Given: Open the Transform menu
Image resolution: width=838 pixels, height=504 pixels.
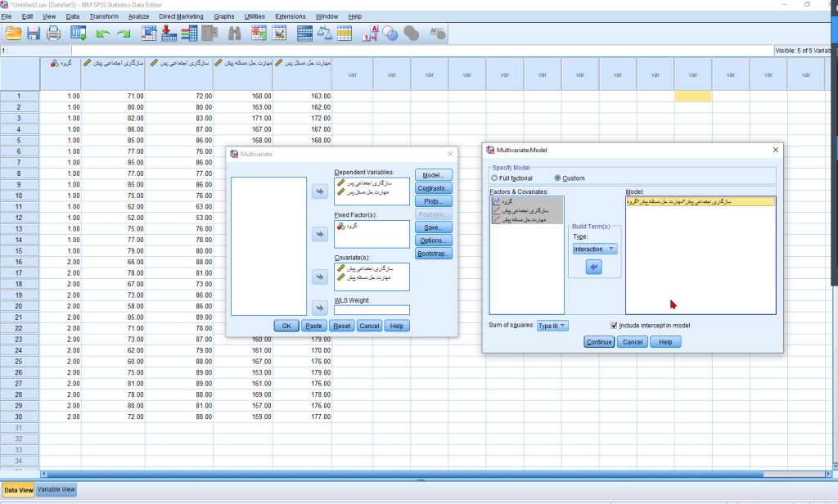Looking at the screenshot, I should (104, 16).
